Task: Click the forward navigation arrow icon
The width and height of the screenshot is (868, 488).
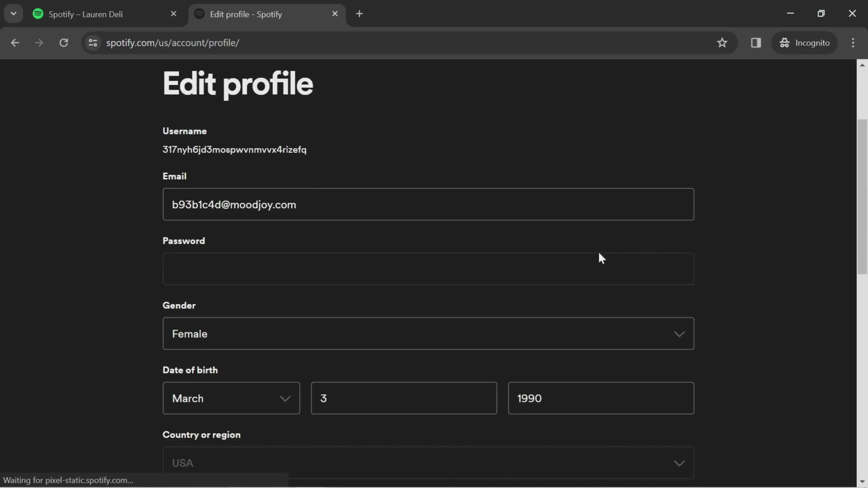Action: tap(39, 42)
